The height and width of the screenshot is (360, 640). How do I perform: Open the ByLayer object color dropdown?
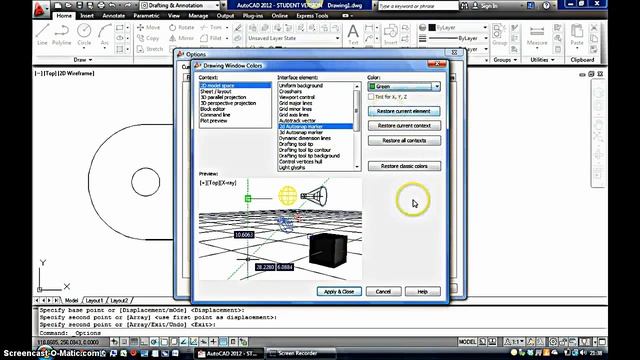pos(458,27)
